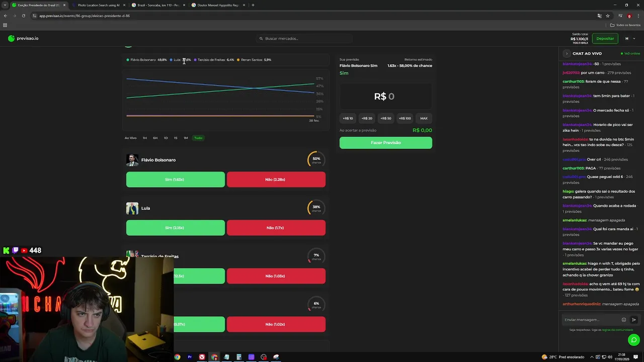Open Calculator in the taskbar
The image size is (644, 362).
pyautogui.click(x=239, y=357)
